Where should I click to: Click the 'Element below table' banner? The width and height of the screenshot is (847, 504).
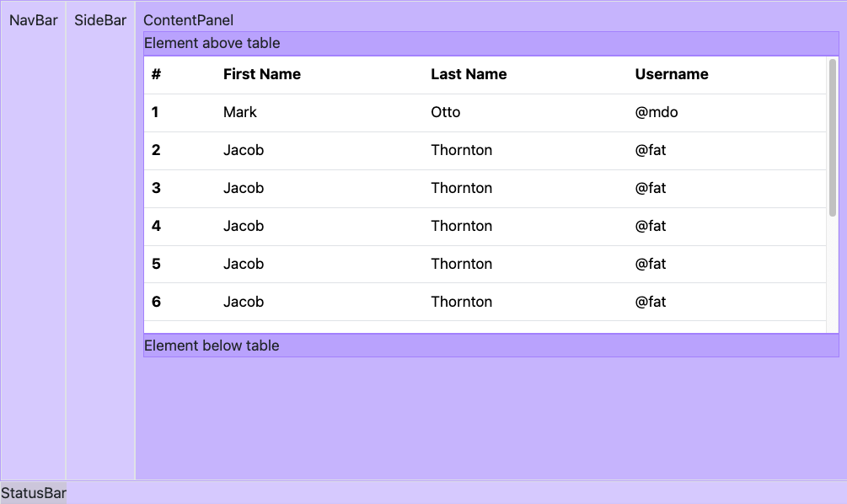(211, 346)
